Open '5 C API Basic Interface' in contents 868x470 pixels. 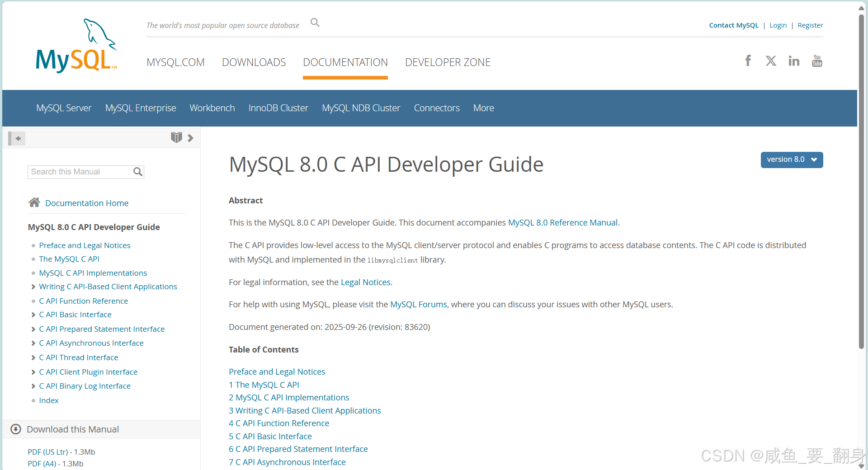pyautogui.click(x=270, y=437)
